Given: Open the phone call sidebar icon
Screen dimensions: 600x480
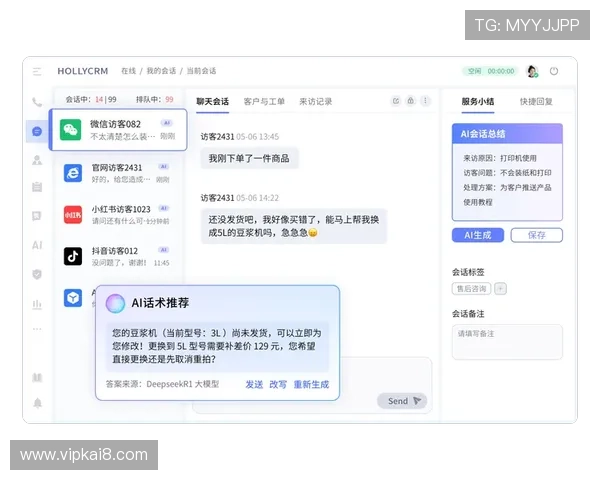Looking at the screenshot, I should tap(37, 102).
